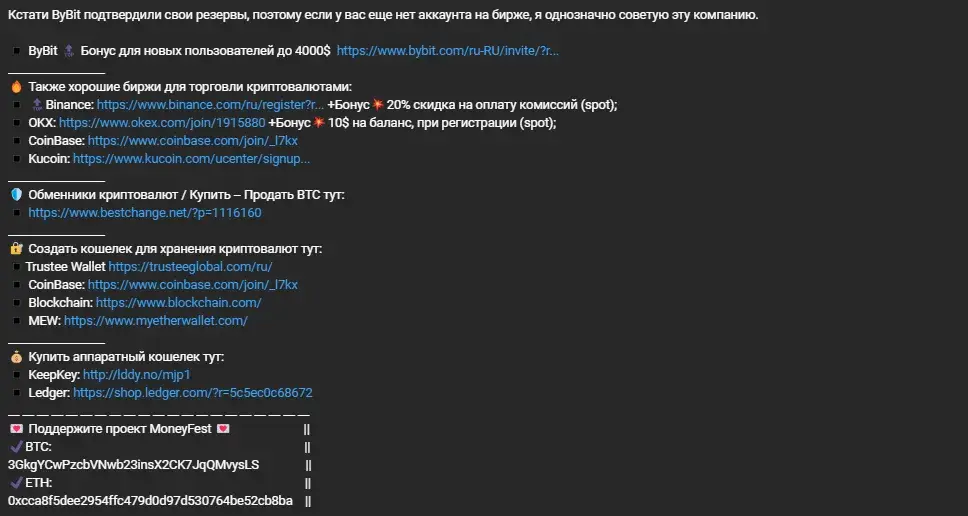Open the Binance register link
Viewport: 968px width, 516px height.
click(x=210, y=105)
